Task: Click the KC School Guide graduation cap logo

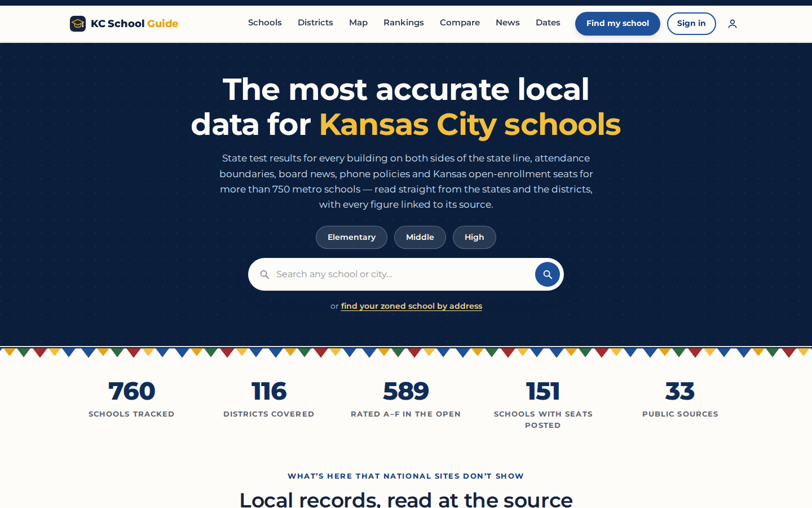Action: coord(78,24)
